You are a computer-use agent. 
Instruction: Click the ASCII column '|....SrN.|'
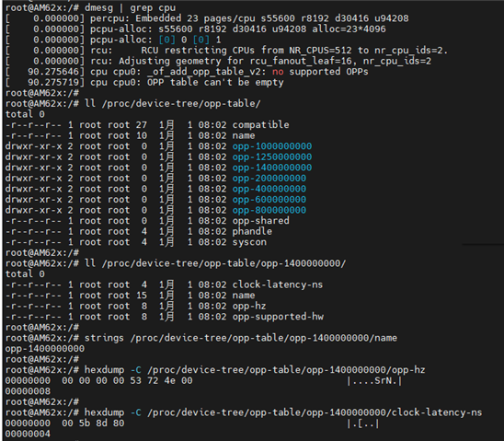point(374,381)
